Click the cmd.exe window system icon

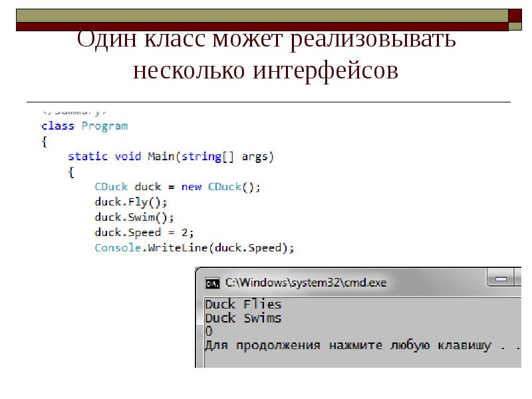click(212, 283)
